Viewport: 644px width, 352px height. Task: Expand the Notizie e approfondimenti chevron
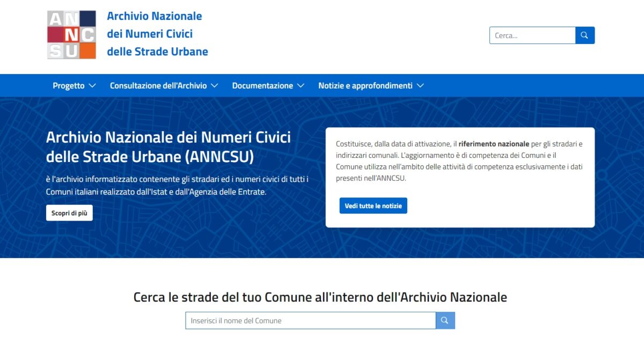click(420, 86)
